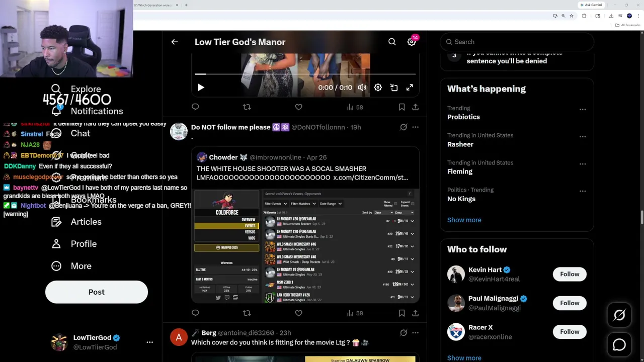Open Bookmarks in the sidebar
This screenshot has width=644, height=362.
pyautogui.click(x=84, y=200)
